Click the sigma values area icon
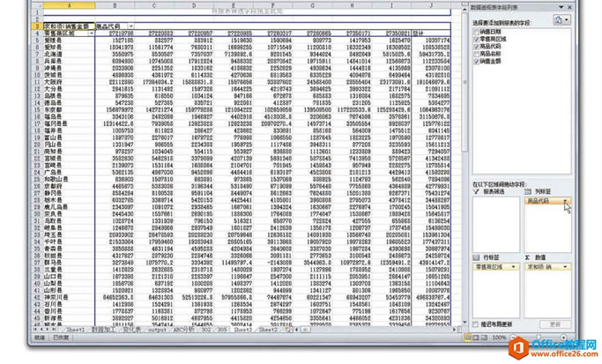This screenshot has height=364, width=602. pyautogui.click(x=528, y=257)
